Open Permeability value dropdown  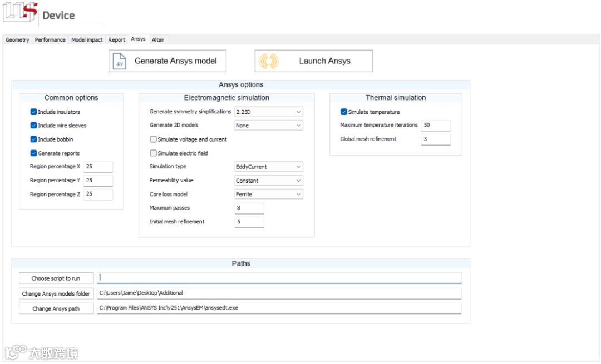pyautogui.click(x=268, y=180)
